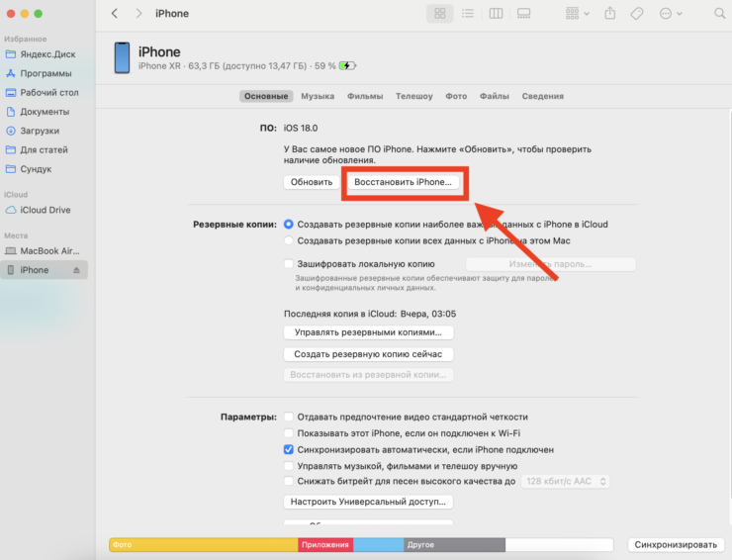Click the Tags toolbar icon
This screenshot has width=732, height=560.
tap(637, 14)
